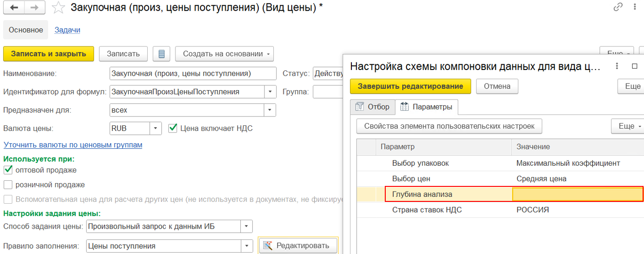Open 'Способ задания цены' dropdown list
The height and width of the screenshot is (254, 644).
(x=246, y=227)
